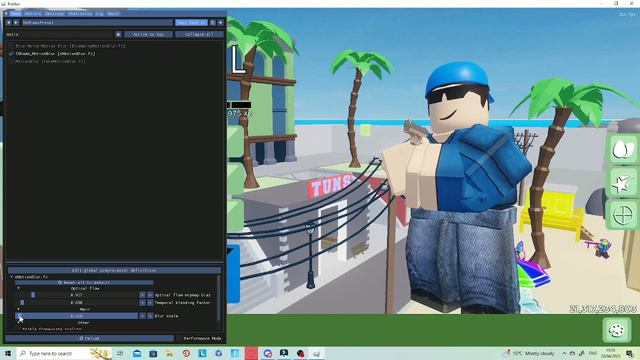Click Edit global preprocessor definitions button
640x360 pixels.
[114, 270]
